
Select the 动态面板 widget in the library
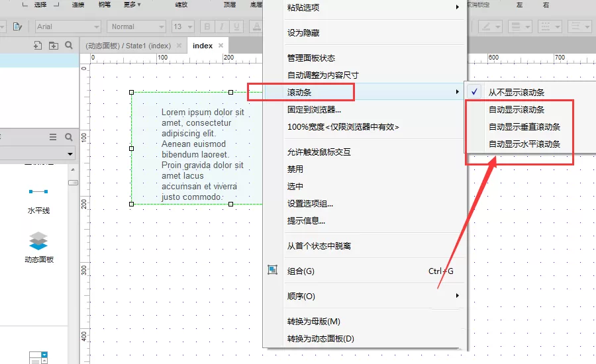click(x=39, y=248)
